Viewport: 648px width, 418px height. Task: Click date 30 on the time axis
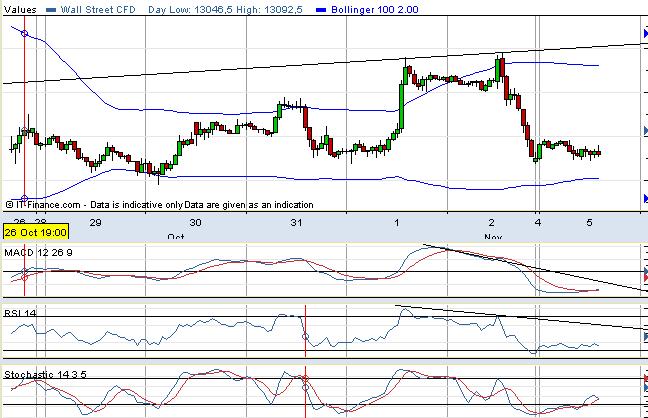pos(195,222)
